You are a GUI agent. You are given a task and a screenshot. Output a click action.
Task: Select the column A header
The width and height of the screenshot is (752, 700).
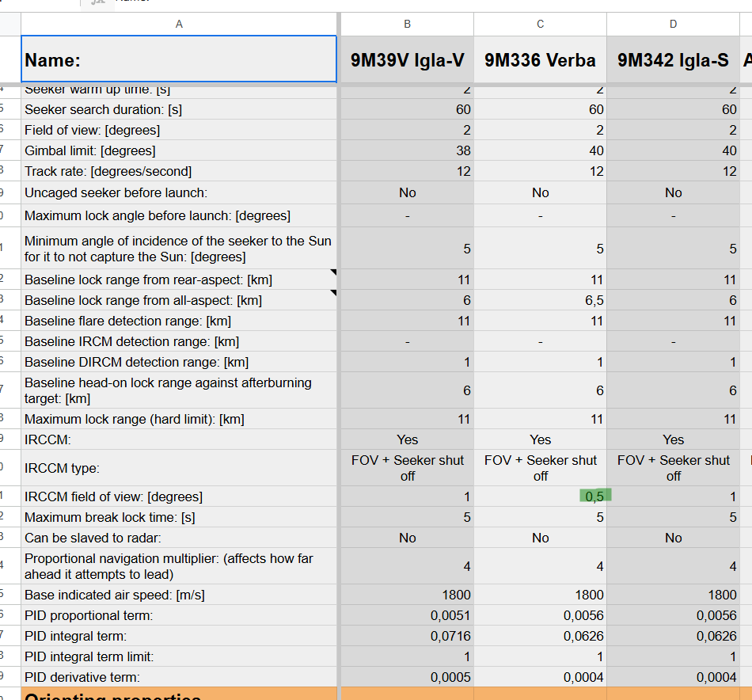(179, 24)
